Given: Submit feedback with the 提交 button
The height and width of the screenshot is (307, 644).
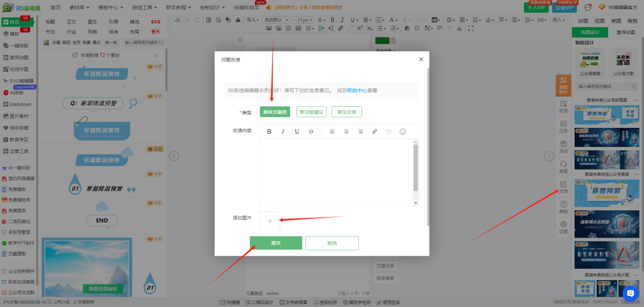Looking at the screenshot, I should 276,243.
